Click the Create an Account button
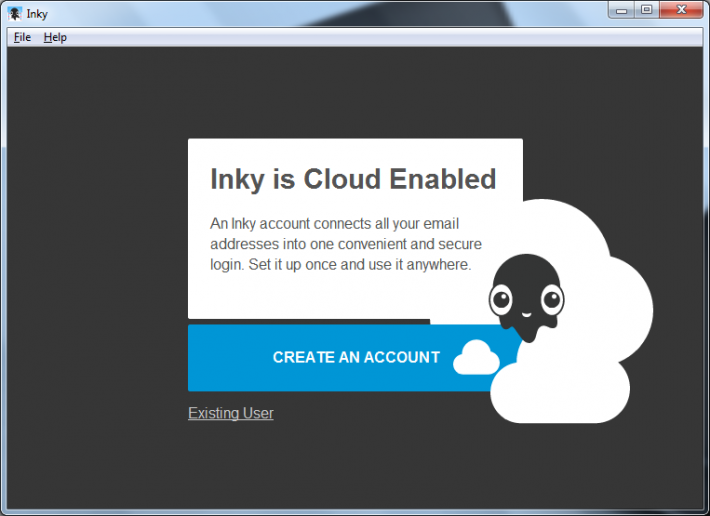The image size is (710, 516). tap(355, 358)
